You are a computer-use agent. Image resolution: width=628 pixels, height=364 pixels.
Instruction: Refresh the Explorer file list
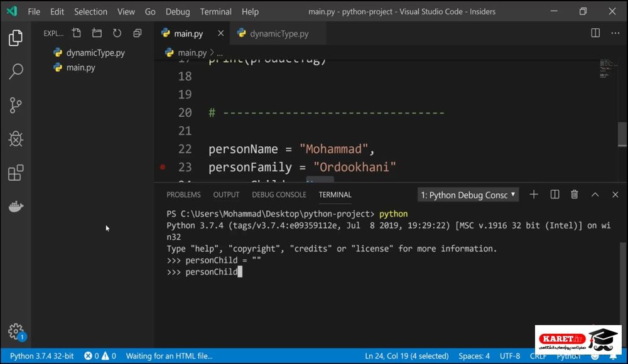(x=117, y=33)
